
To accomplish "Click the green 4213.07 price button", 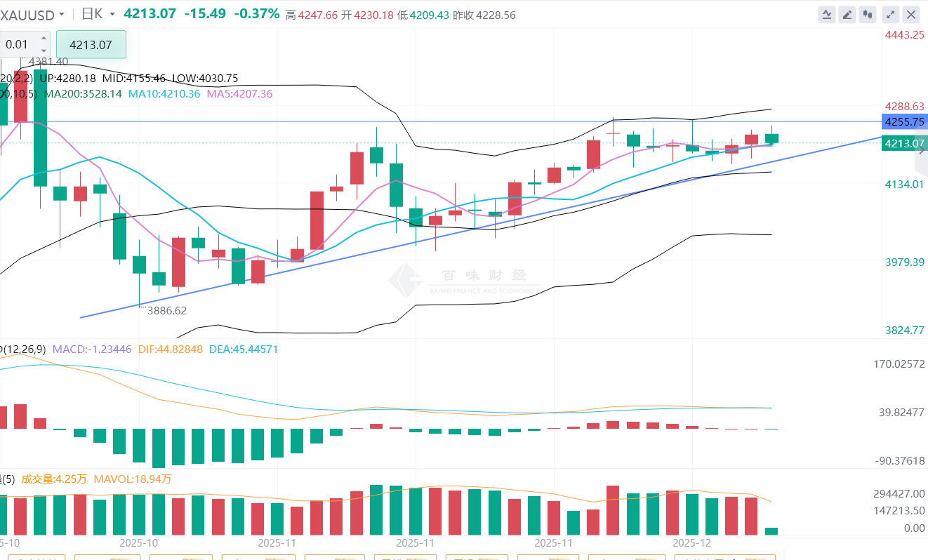I will [x=91, y=44].
